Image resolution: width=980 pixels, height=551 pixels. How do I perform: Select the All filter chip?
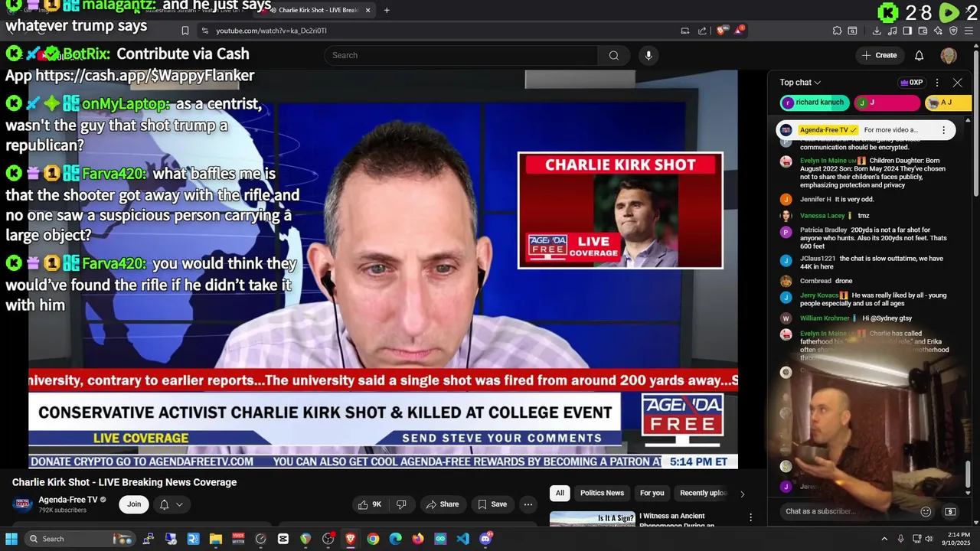point(560,493)
